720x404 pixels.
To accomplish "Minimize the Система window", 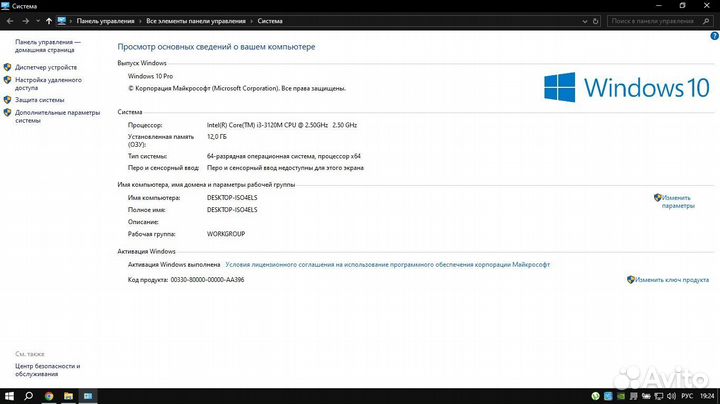I will click(x=659, y=6).
